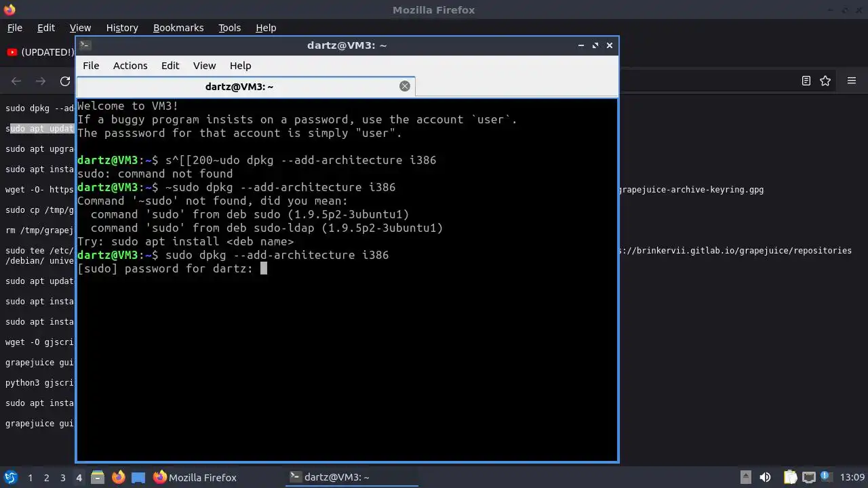This screenshot has height=488, width=868.
Task: Click 'Welcome to VM3!' terminal line
Action: [128, 106]
